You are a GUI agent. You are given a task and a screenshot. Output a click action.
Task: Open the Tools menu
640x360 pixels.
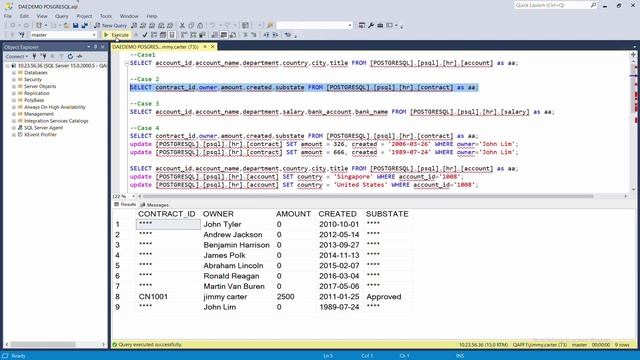pyautogui.click(x=106, y=16)
